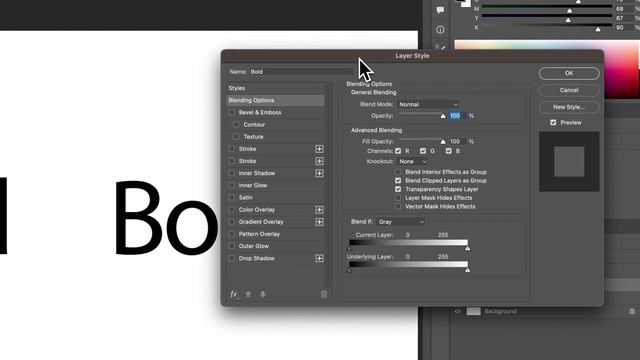Enable Pattern Overlay checkbox

click(231, 234)
